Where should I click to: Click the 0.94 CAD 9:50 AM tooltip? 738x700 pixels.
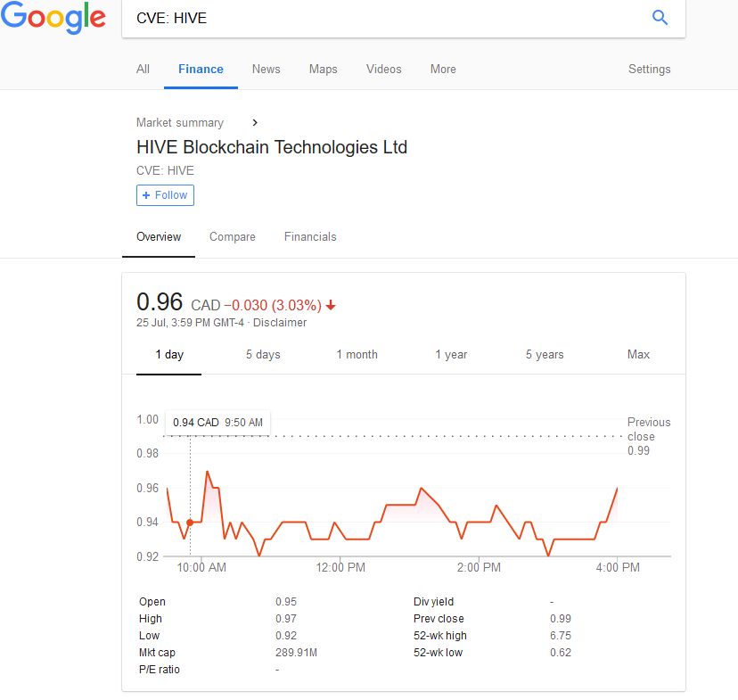(x=217, y=423)
